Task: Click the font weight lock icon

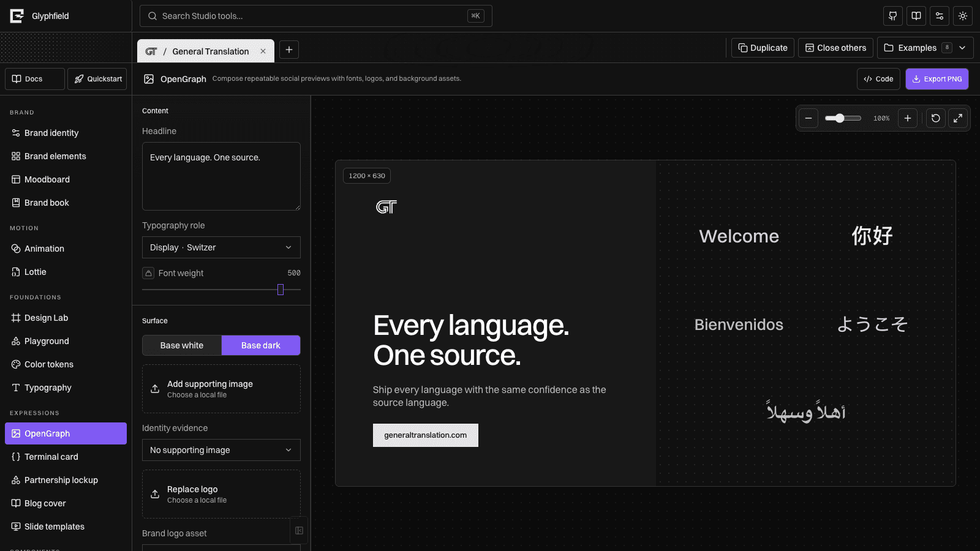Action: (x=148, y=273)
